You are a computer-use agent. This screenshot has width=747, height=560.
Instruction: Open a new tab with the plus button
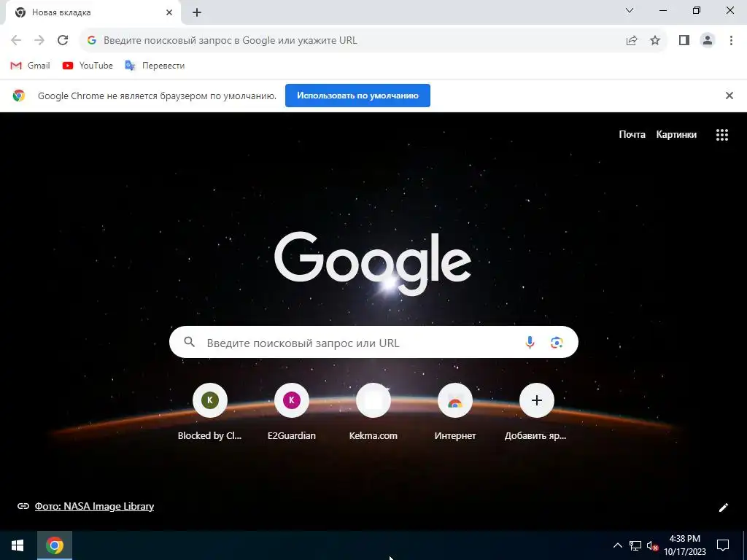[197, 13]
